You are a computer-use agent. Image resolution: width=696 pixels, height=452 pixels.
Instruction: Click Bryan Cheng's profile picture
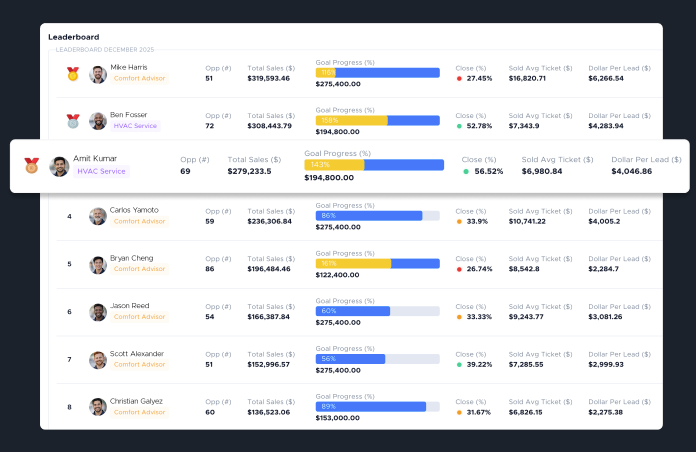point(98,265)
